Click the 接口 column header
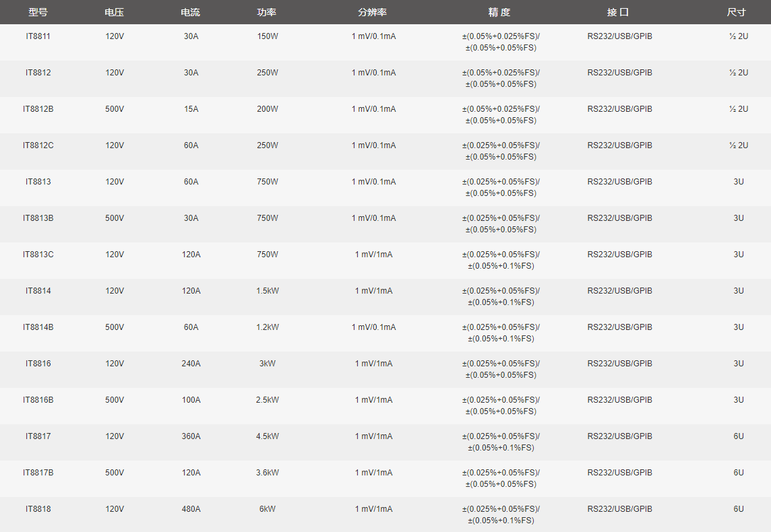Image resolution: width=771 pixels, height=532 pixels. 618,12
